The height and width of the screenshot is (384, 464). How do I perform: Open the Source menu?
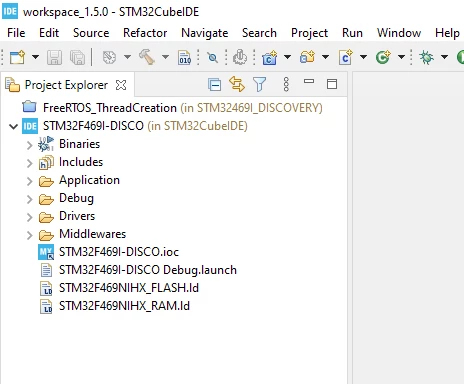91,33
